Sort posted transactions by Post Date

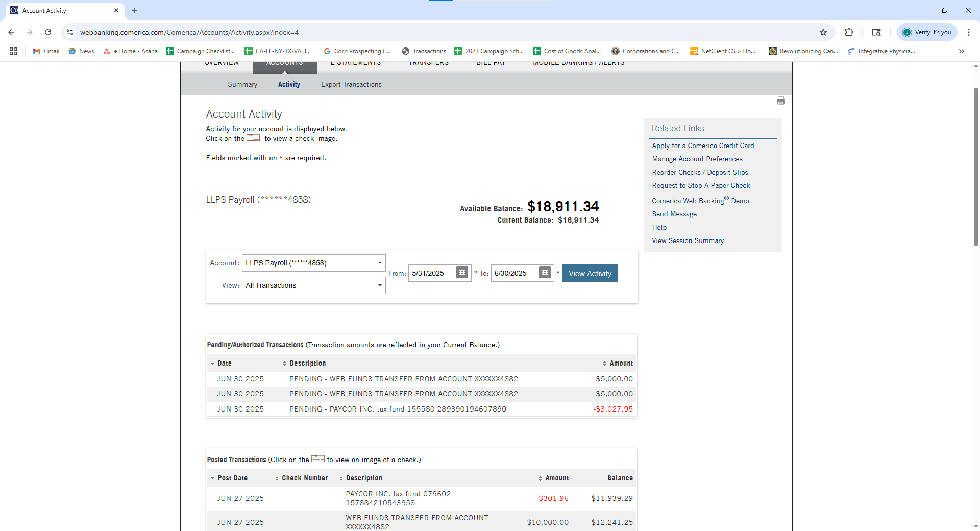pos(229,478)
